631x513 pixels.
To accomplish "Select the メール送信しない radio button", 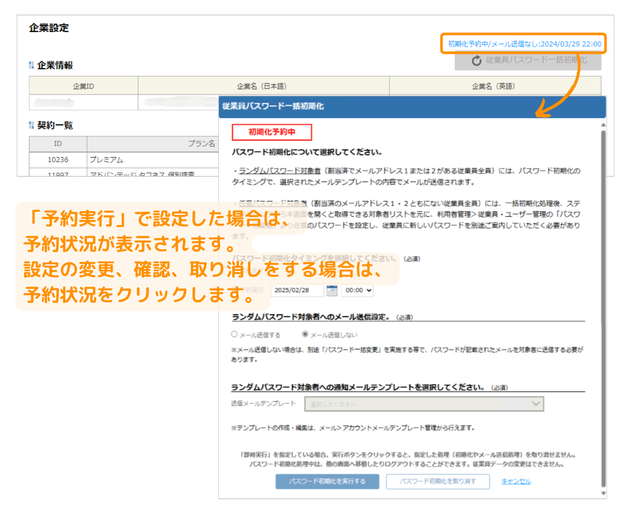I will click(x=304, y=334).
